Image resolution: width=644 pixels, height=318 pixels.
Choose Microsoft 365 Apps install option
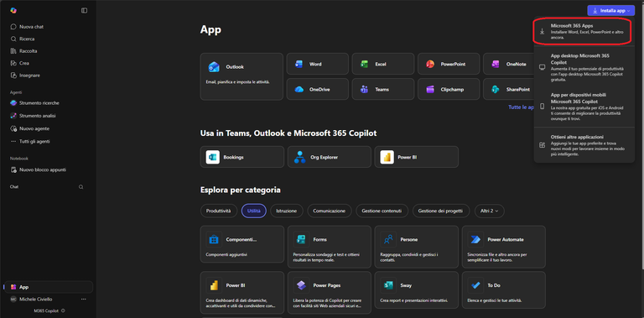(x=584, y=31)
